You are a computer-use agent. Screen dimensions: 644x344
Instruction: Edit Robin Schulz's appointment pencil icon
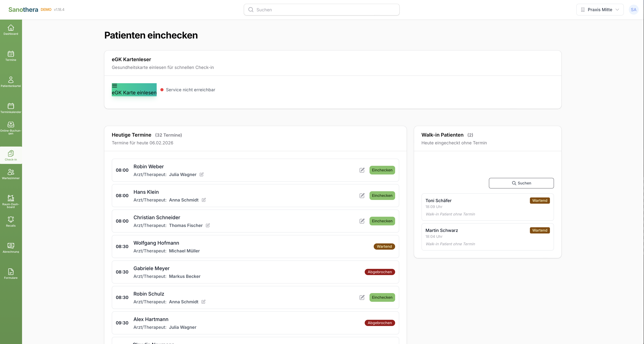[362, 297]
